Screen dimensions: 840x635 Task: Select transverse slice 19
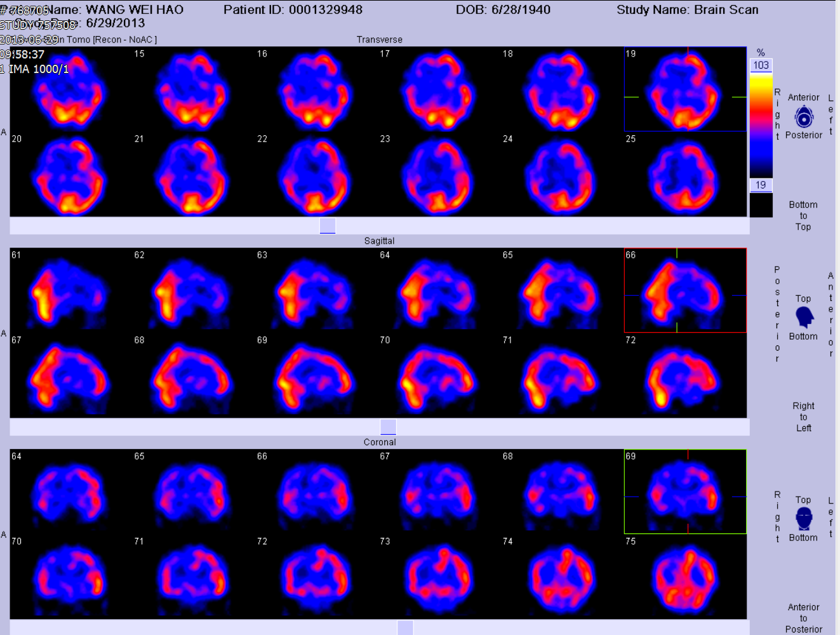tap(684, 90)
